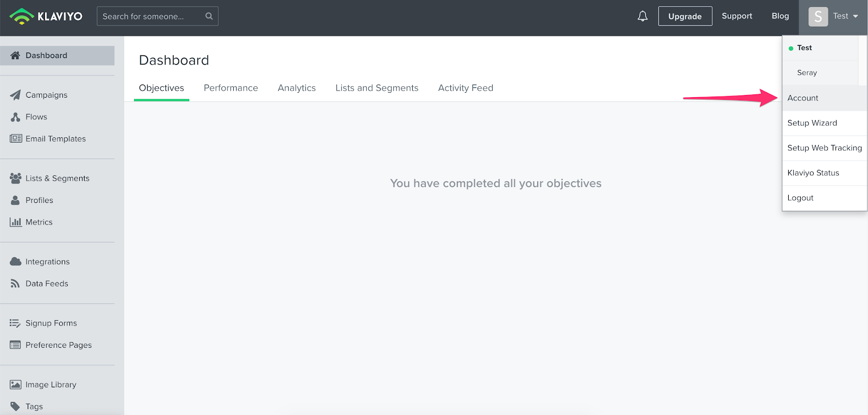Click the Metrics bar chart icon

coord(15,222)
